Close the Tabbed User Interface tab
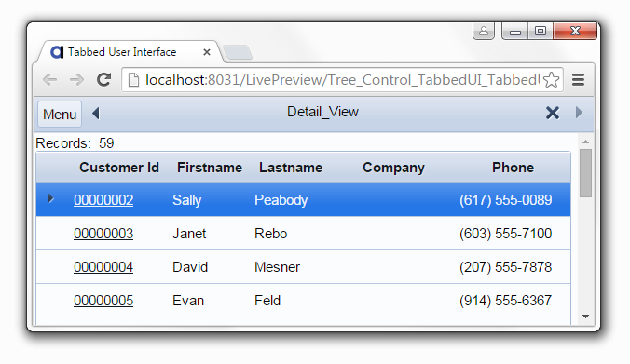Screen dimensions: 630x364 pyautogui.click(x=207, y=52)
